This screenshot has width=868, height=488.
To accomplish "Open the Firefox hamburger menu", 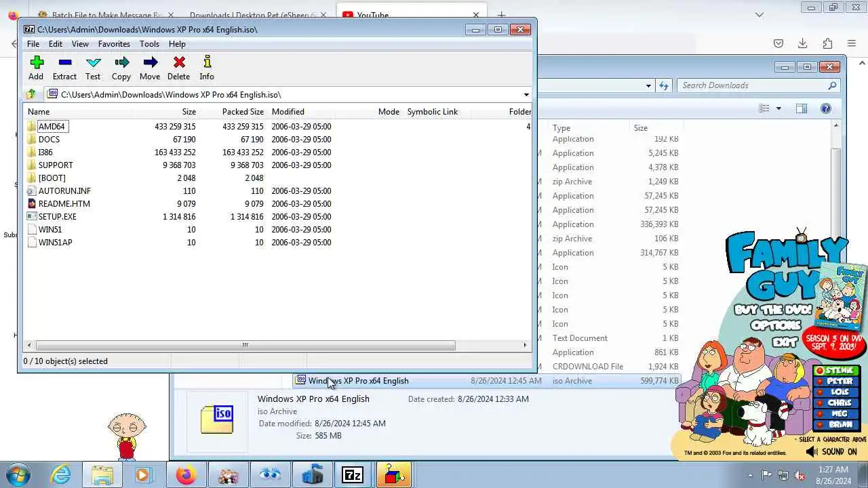I will (853, 43).
